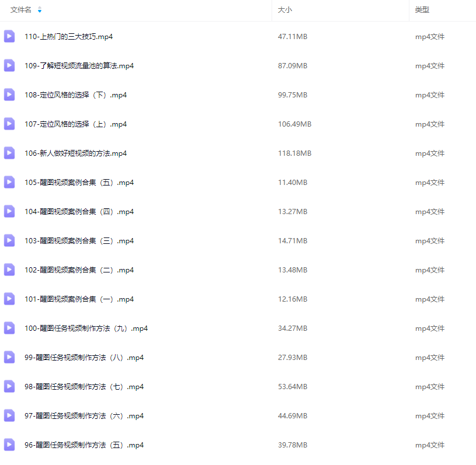This screenshot has height=465, width=476.
Task: Open file 101-醒图视频案例合集（一）.mp4
Action: [79, 299]
